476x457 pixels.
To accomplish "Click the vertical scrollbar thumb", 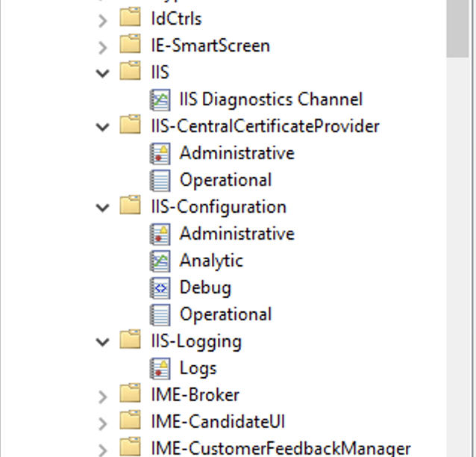I will coord(457,28).
